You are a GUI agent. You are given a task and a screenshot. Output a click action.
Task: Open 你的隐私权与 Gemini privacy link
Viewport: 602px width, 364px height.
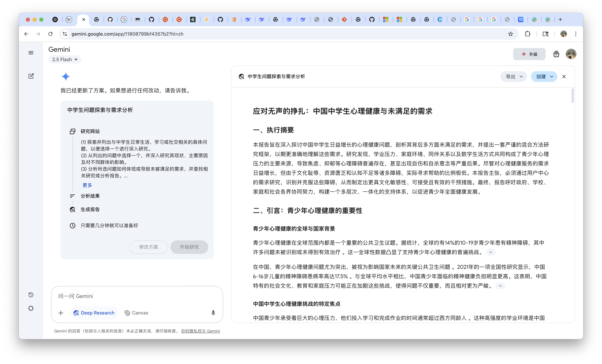point(200,331)
